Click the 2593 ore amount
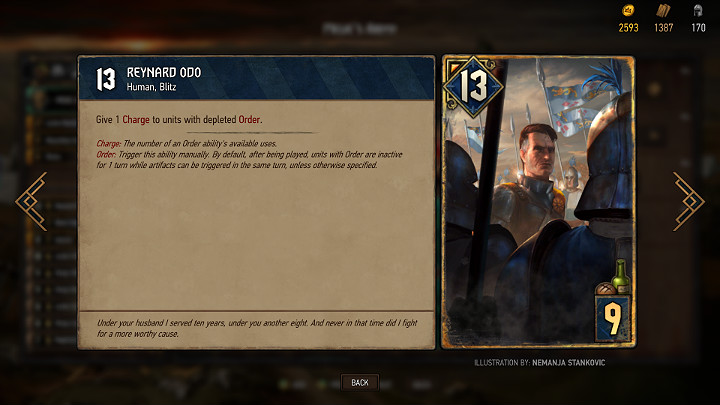This screenshot has width=720, height=405. 628,28
